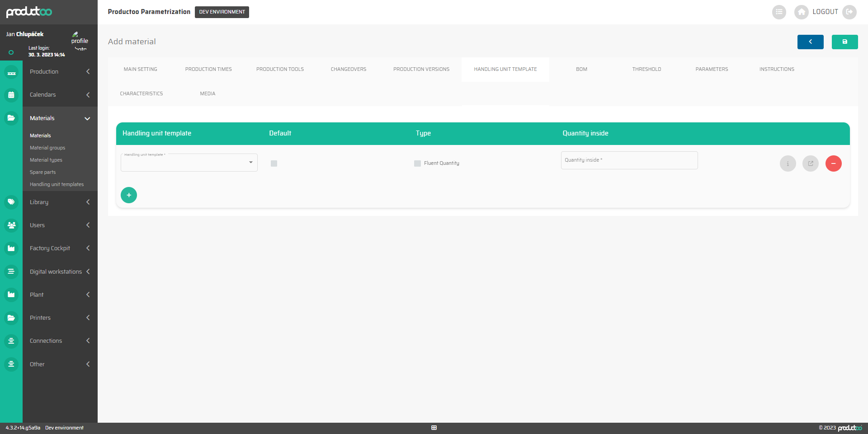Open the CHARACTERISTICS tab
Screen dimensions: 868x434
click(141, 93)
